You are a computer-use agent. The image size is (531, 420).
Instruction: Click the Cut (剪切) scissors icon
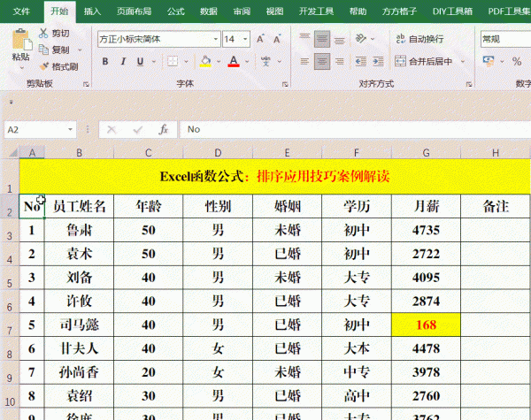point(43,34)
